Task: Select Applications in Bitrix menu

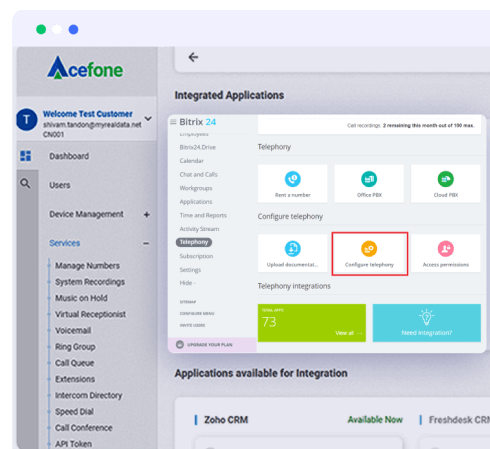Action: 196,202
